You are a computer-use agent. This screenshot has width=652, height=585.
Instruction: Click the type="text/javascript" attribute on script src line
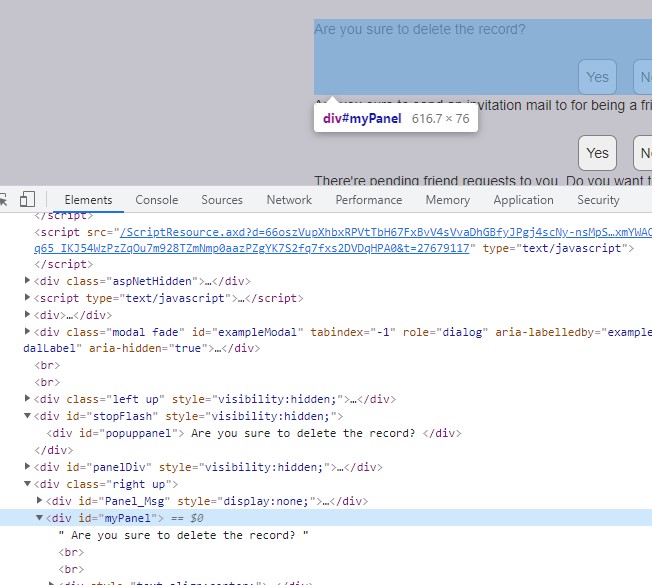click(555, 249)
